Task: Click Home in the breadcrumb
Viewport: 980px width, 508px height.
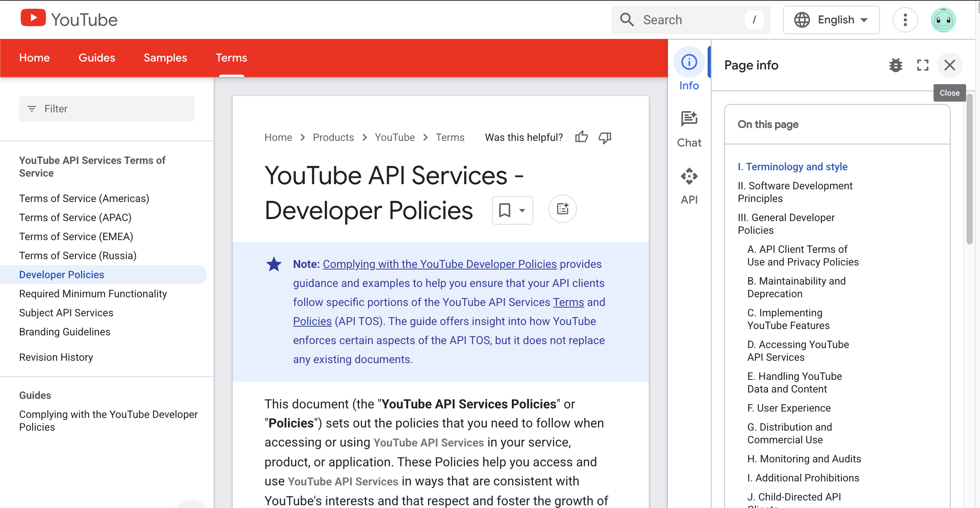Action: (278, 137)
